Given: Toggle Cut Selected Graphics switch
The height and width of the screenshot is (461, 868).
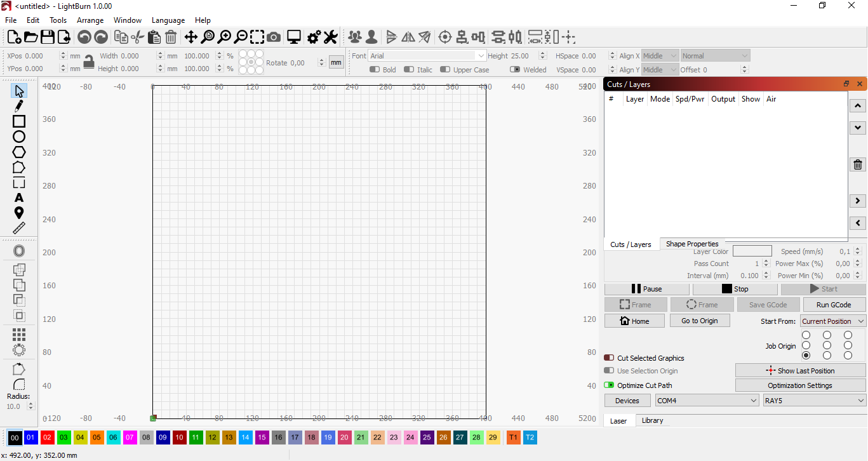Looking at the screenshot, I should point(609,358).
